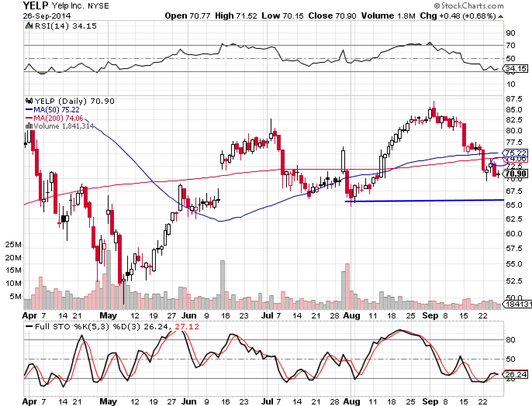Click the 'High 71.52' value
The height and width of the screenshot is (406, 532).
tap(235, 16)
